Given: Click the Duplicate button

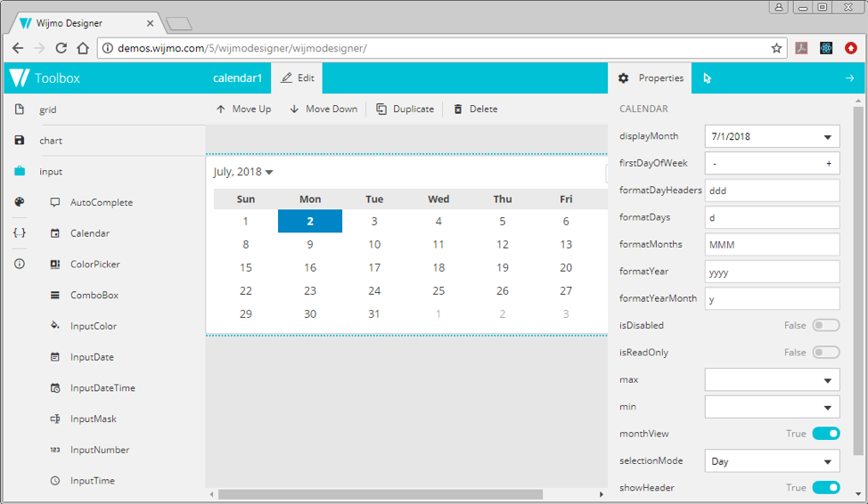Looking at the screenshot, I should point(405,109).
